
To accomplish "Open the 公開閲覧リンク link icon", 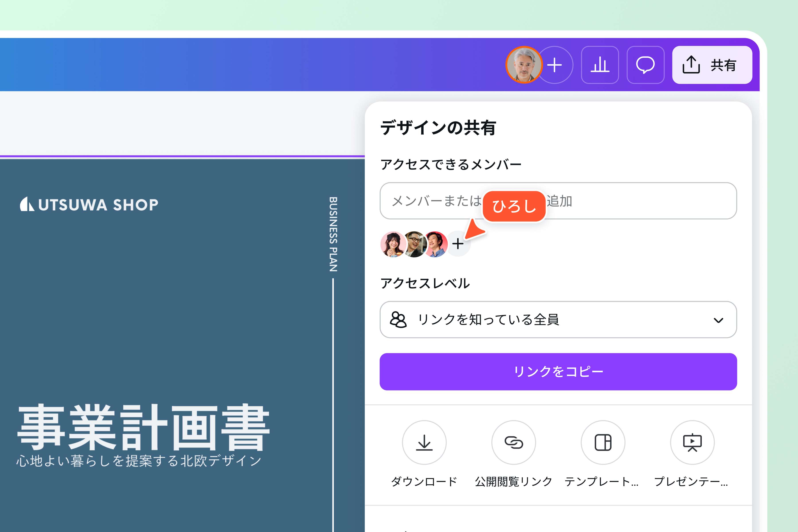I will point(514,442).
